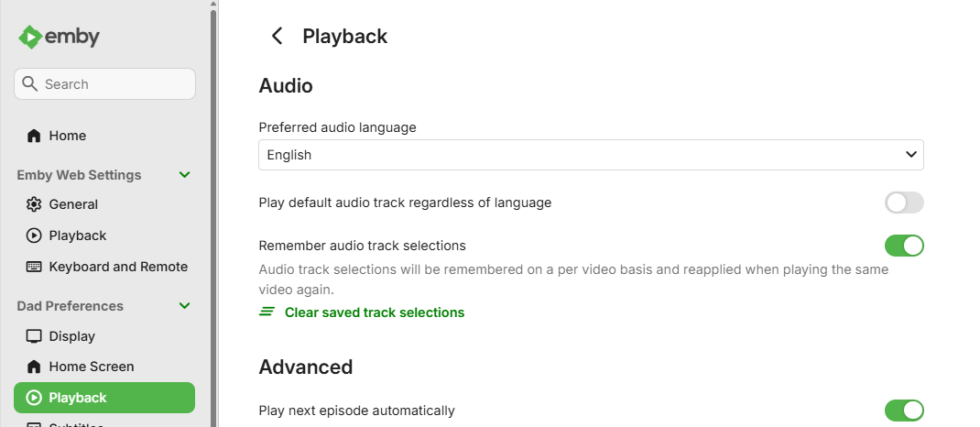Viewport: 980px width, 427px height.
Task: Click the house icon next to Home Screen
Action: (x=34, y=367)
